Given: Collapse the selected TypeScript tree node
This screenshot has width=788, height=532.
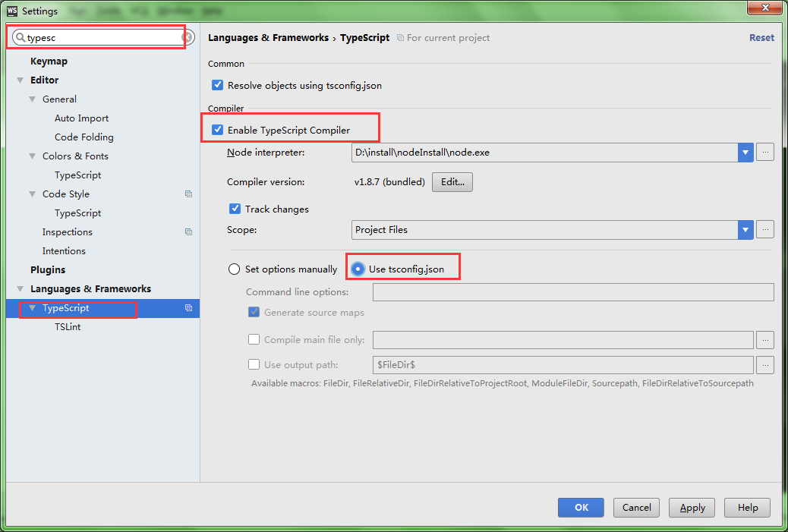Looking at the screenshot, I should (32, 308).
